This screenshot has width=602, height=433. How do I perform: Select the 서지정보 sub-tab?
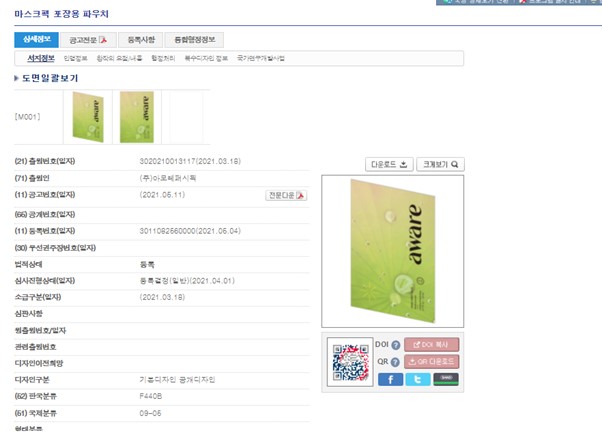(41, 58)
